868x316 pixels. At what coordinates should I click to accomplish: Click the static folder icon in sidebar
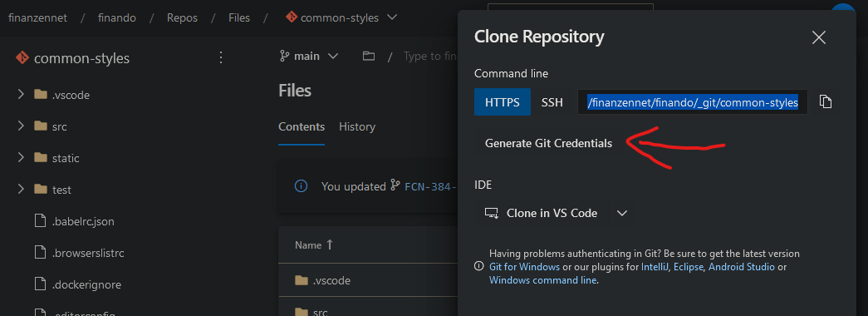click(x=41, y=157)
